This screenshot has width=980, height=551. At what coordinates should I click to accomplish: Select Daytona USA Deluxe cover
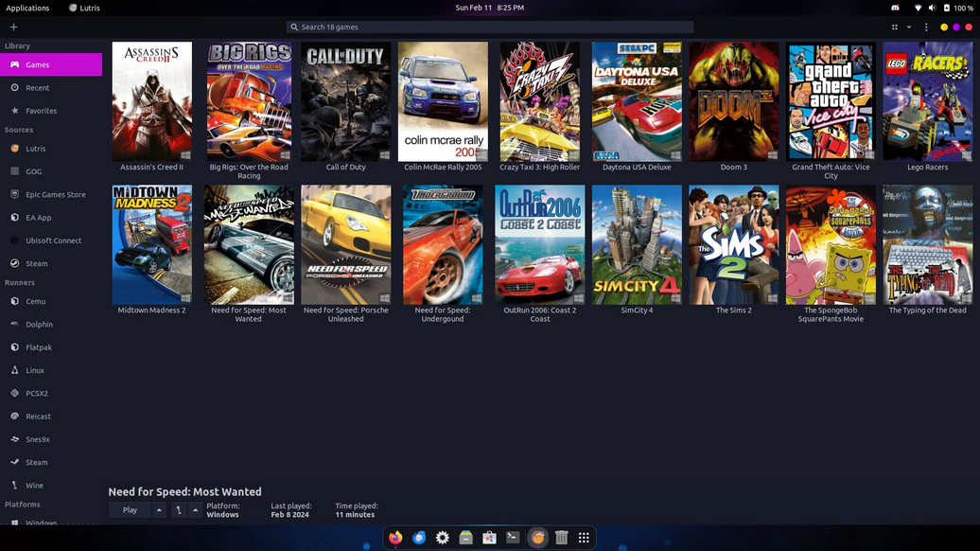point(637,101)
